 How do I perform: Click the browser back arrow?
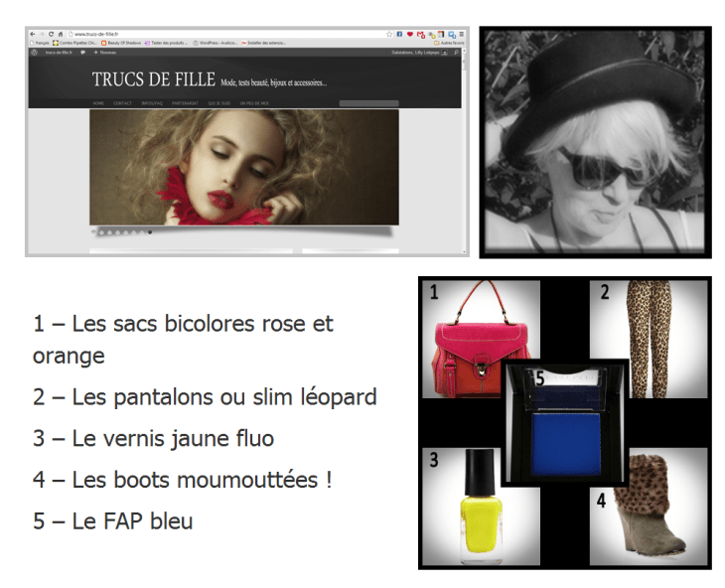[x=35, y=34]
